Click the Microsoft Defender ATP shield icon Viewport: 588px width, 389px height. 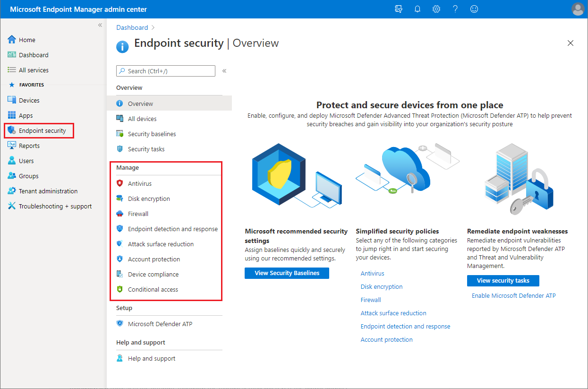coord(119,324)
